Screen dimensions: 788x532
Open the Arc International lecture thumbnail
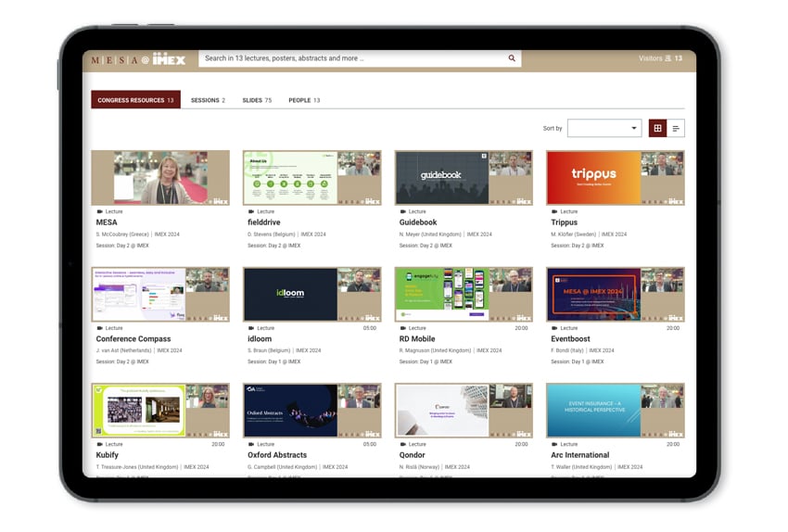616,410
